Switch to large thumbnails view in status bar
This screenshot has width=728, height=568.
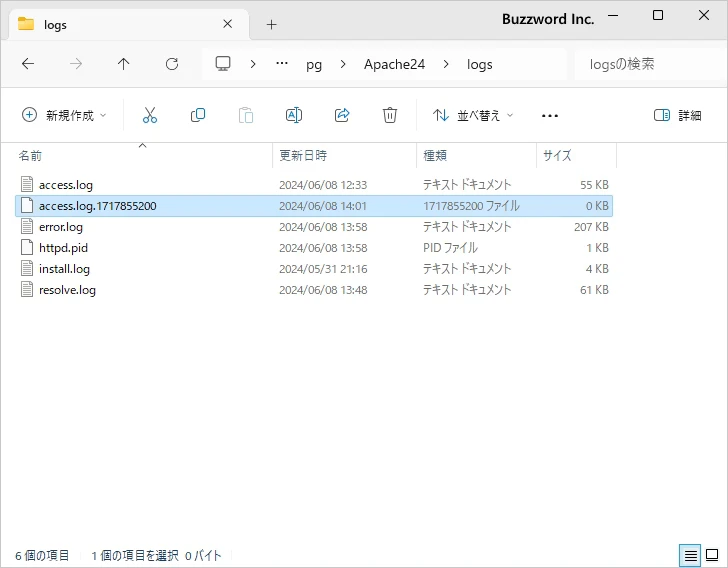(712, 555)
